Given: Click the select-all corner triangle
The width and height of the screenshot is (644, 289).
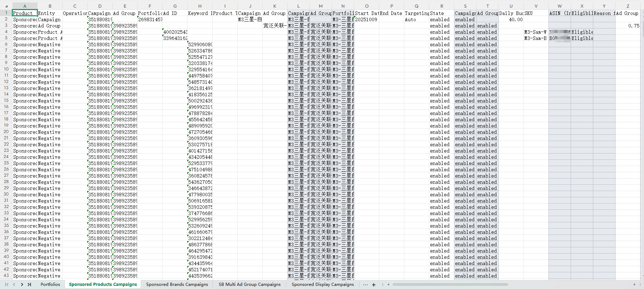Looking at the screenshot, I should point(6,6).
